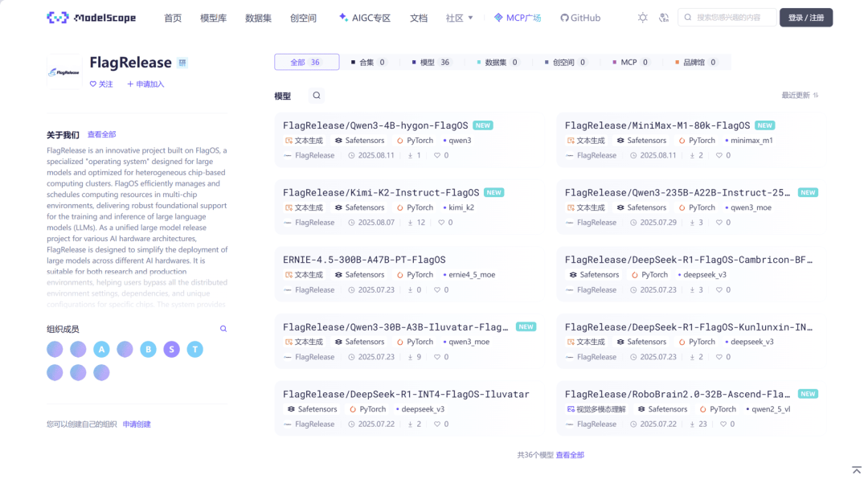
Task: Open FlagRelease/MiniMax-M1-80k-FlagOS model
Action: click(x=657, y=125)
